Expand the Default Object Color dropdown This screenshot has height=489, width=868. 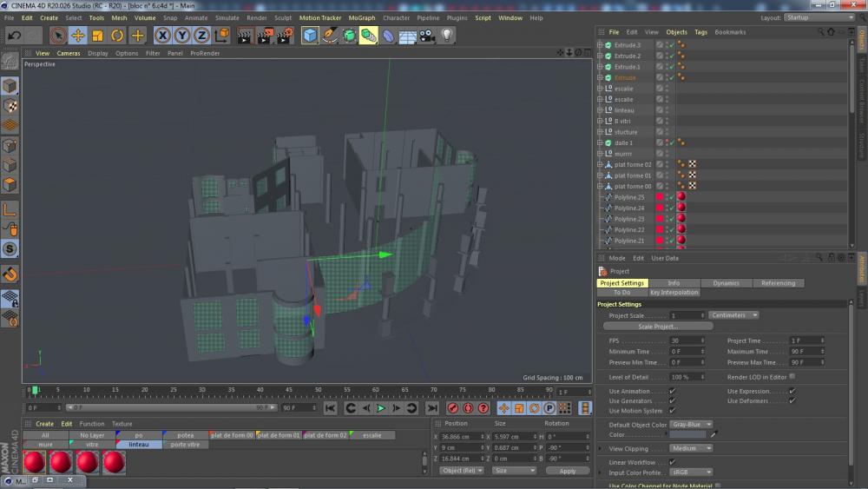[691, 424]
